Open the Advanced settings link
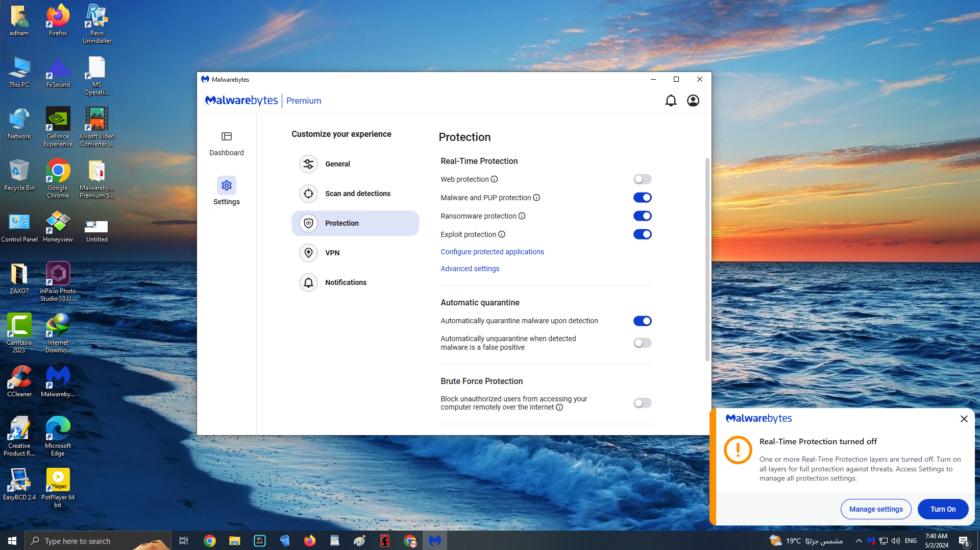This screenshot has width=980, height=550. click(470, 269)
